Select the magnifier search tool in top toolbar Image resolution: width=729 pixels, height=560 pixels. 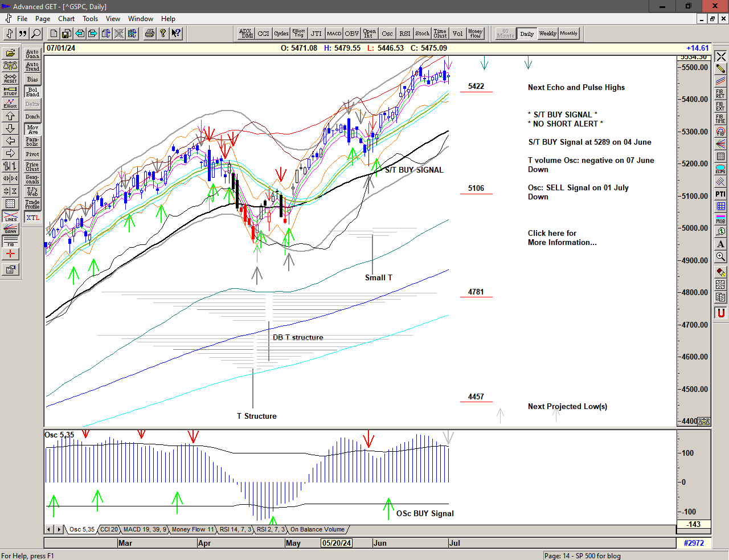[36, 34]
